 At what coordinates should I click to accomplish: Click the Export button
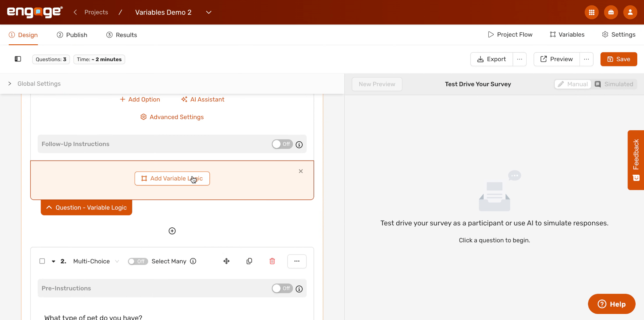pos(492,59)
